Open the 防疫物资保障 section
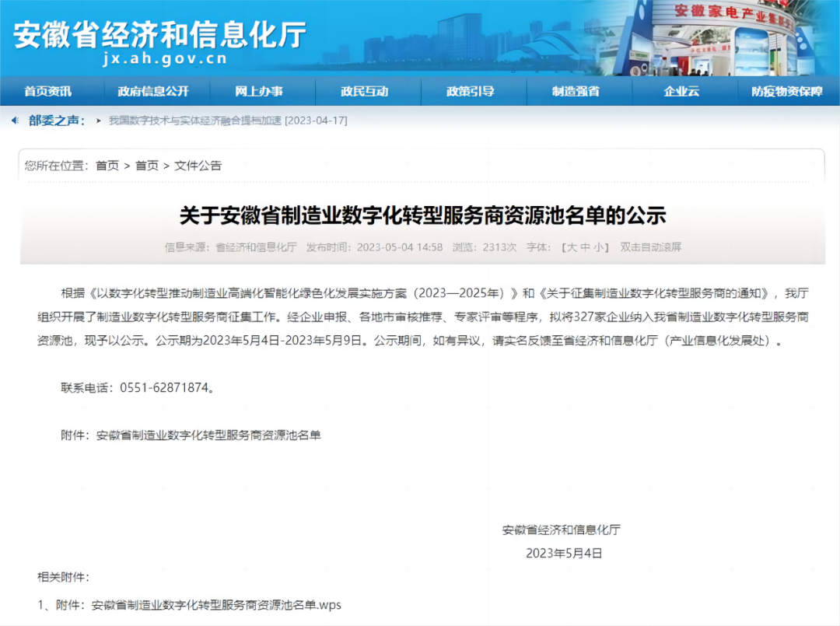The width and height of the screenshot is (840, 626). pyautogui.click(x=789, y=92)
